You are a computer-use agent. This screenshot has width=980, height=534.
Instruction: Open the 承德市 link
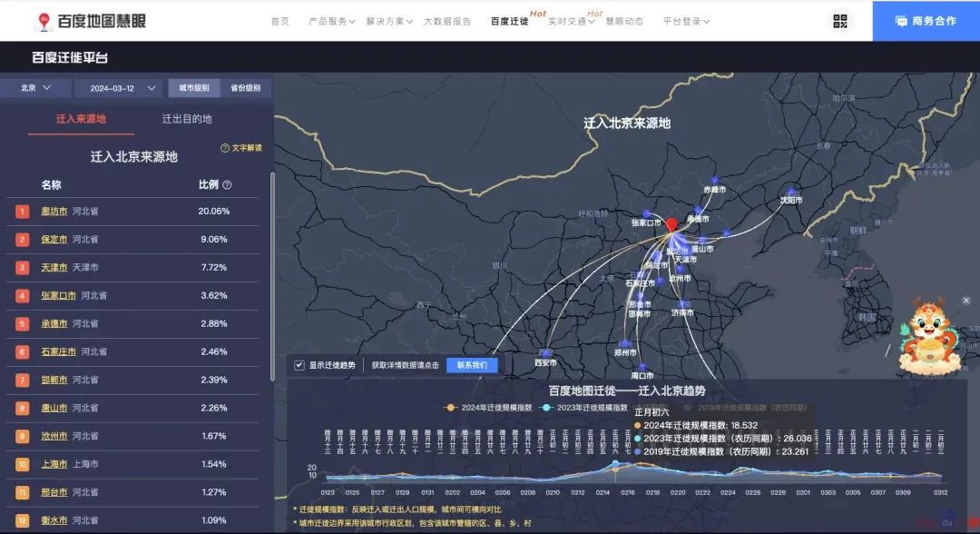[54, 324]
